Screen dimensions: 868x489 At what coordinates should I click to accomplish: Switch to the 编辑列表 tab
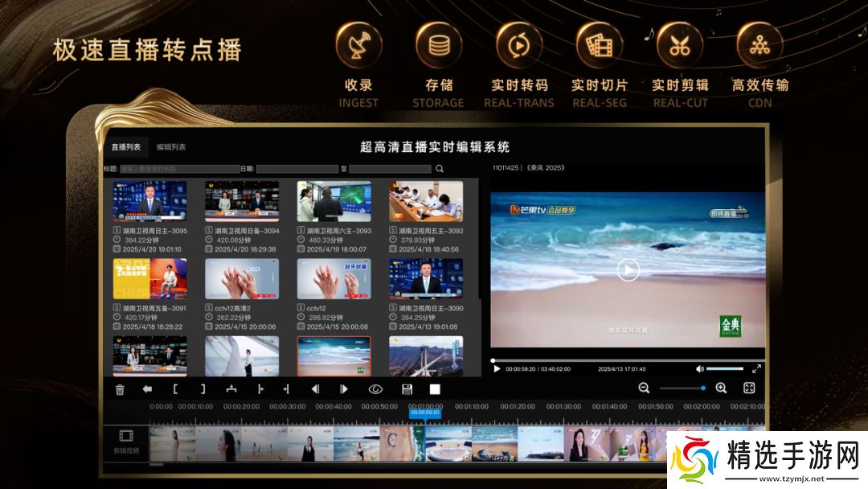point(171,147)
